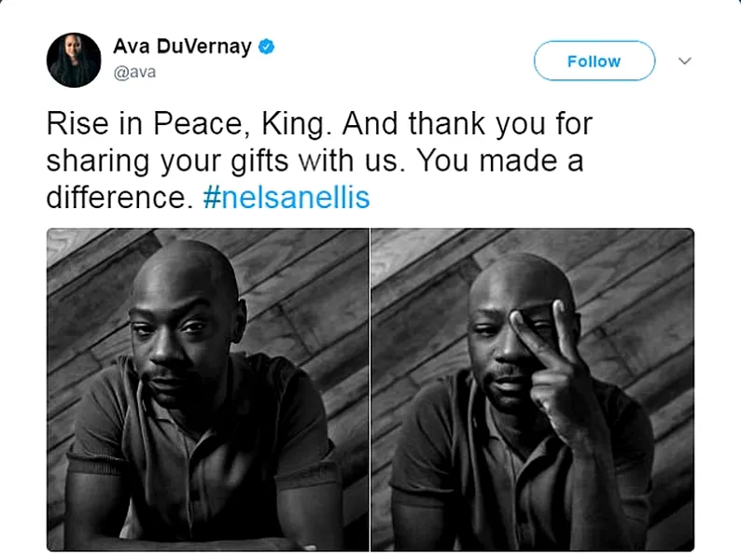The height and width of the screenshot is (560, 741).
Task: Visit the author's profile via the bold name
Action: (x=182, y=48)
